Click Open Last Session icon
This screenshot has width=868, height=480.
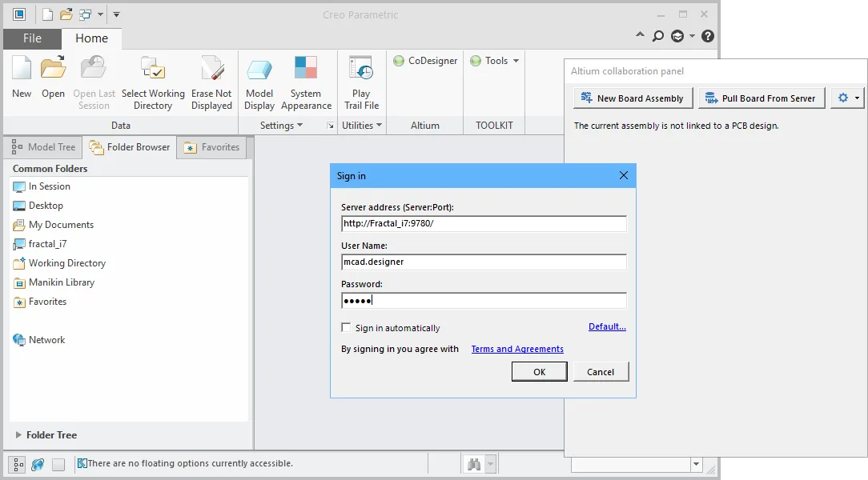click(94, 83)
